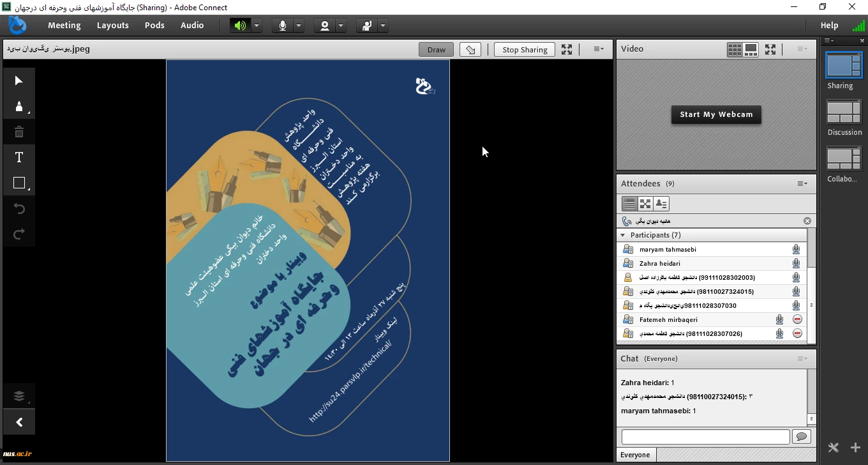Send chat message with the speech bubble icon

point(801,437)
